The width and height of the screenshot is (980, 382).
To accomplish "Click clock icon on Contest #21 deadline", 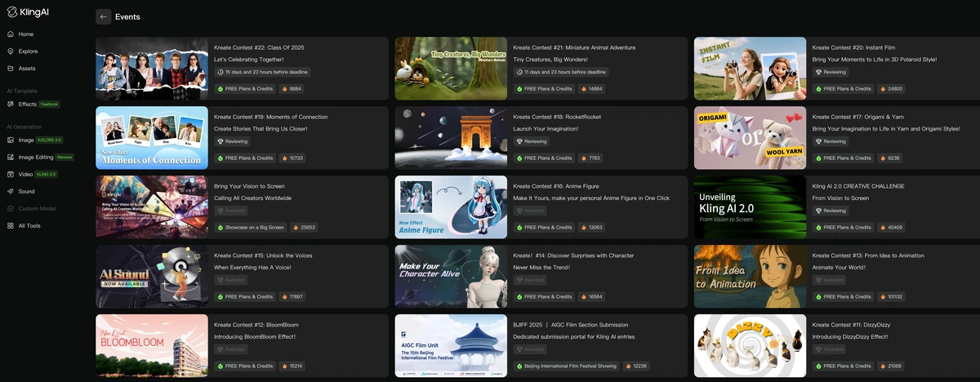I will (x=519, y=72).
